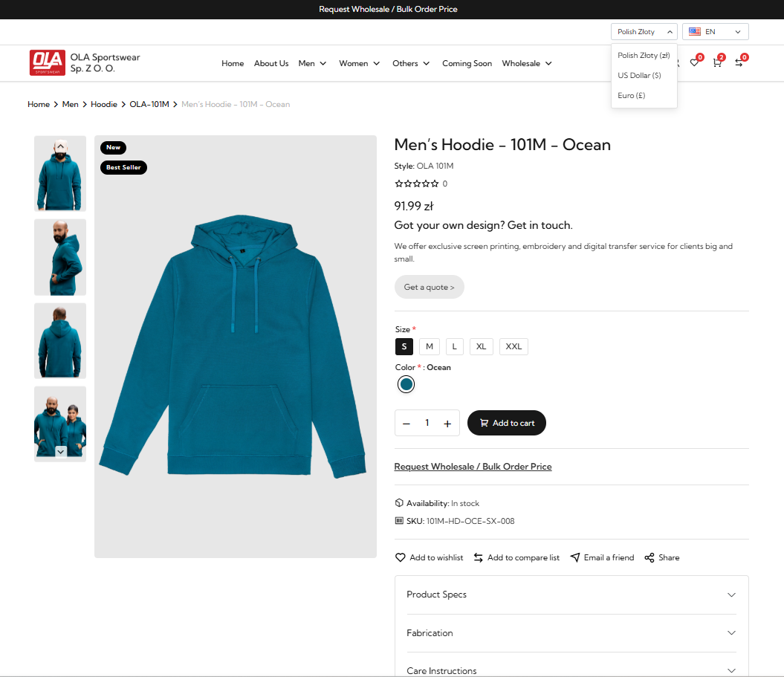Image resolution: width=784 pixels, height=677 pixels.
Task: Expand the Product Specs section
Action: click(x=571, y=595)
